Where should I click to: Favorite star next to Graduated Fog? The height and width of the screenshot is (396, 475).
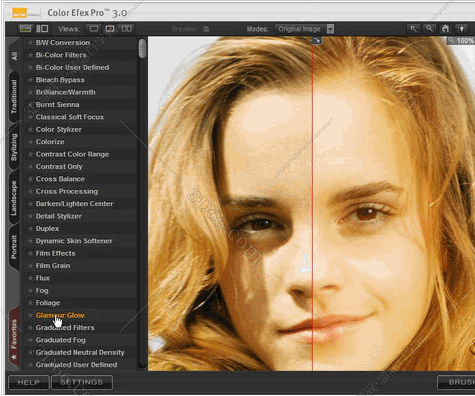[x=30, y=340]
